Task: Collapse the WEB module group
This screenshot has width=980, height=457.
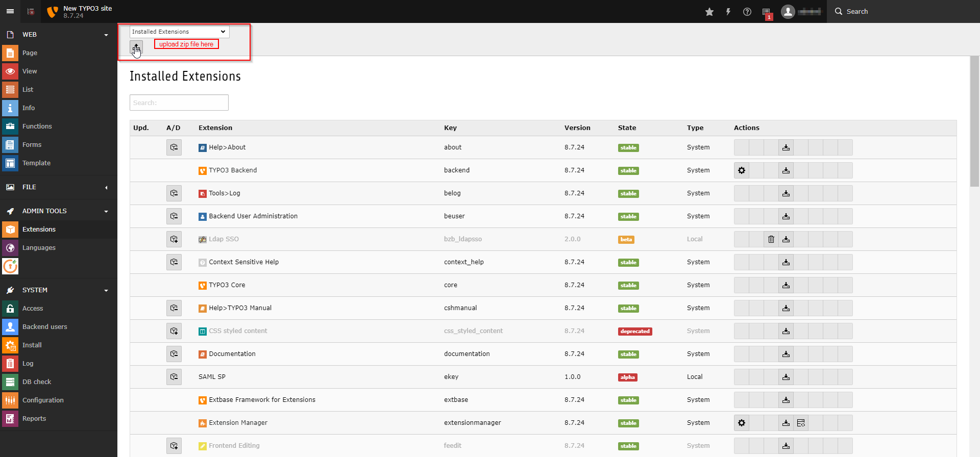Action: tap(59, 35)
